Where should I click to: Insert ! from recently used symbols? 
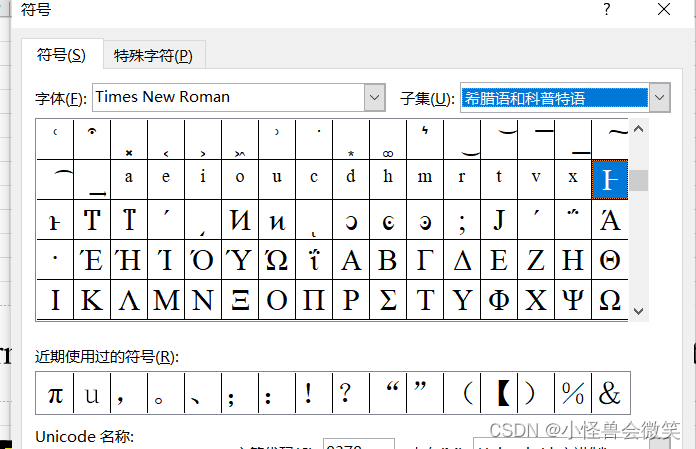314,393
